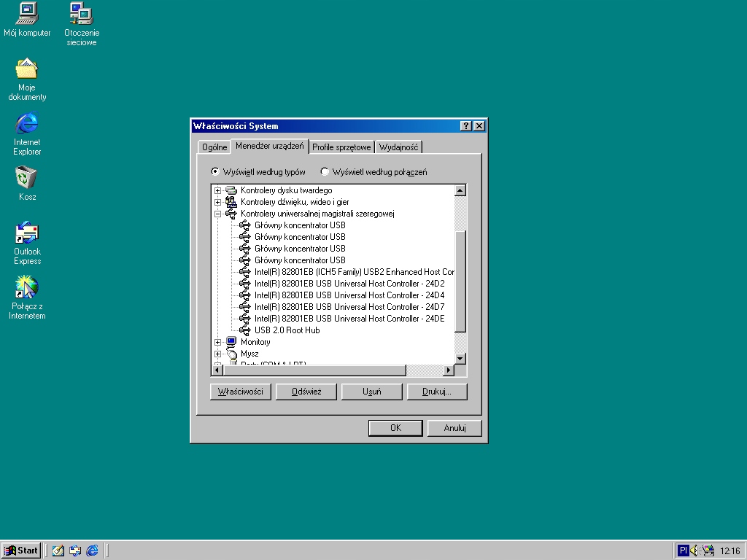747x560 pixels.
Task: Click the Show Desktop quick launch icon
Action: click(58, 551)
